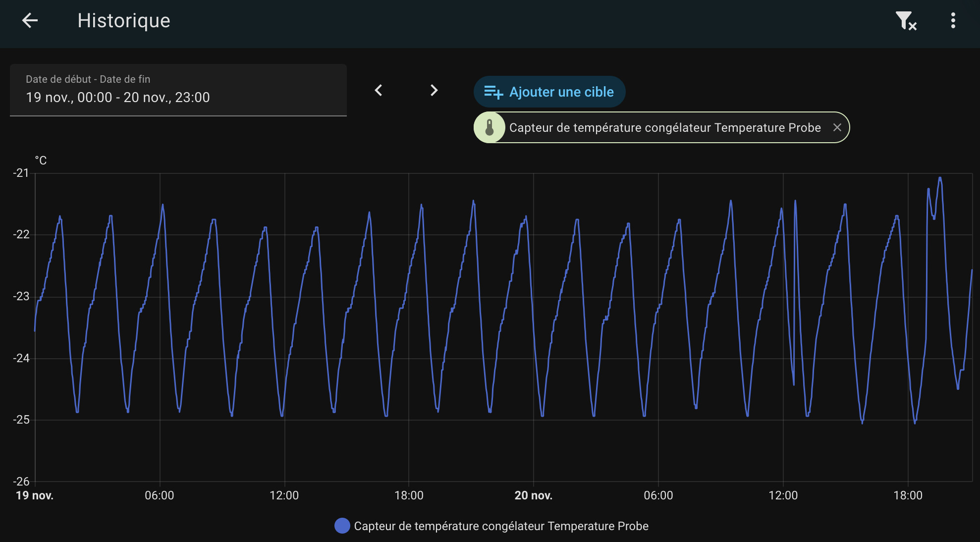Screen dimensions: 980x542
Task: Toggle series via blue legend circle
Action: [x=342, y=526]
